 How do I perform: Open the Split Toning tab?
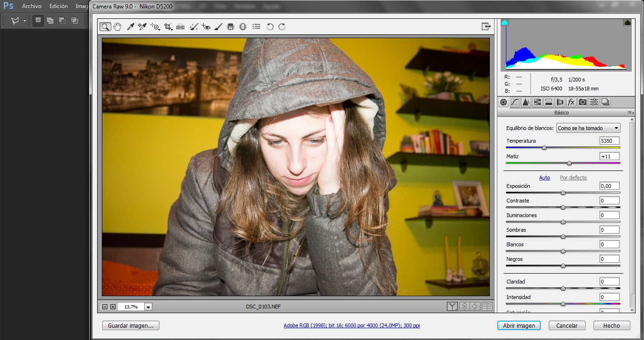549,102
